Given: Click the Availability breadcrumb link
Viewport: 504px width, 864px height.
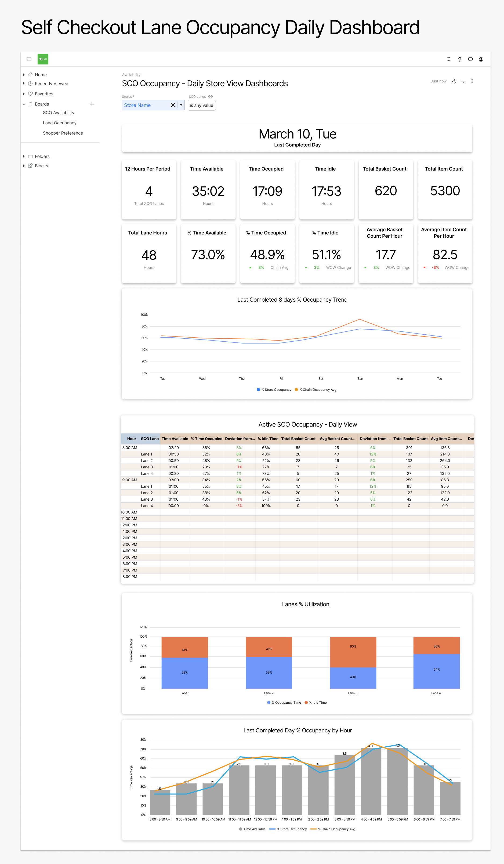Looking at the screenshot, I should coord(131,75).
